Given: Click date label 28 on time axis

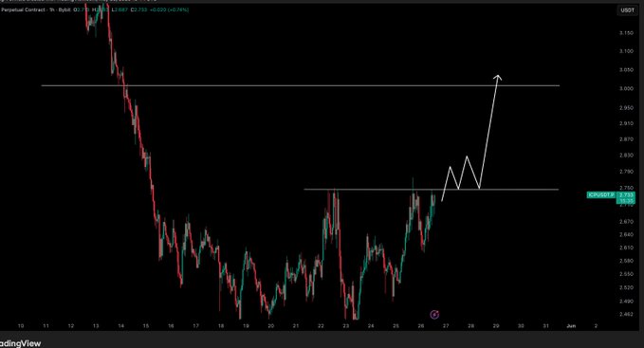Looking at the screenshot, I should tap(471, 326).
